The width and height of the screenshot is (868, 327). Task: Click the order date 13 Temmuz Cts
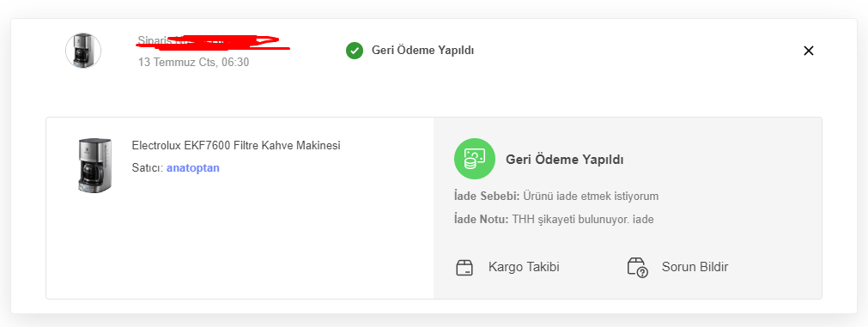(x=193, y=63)
